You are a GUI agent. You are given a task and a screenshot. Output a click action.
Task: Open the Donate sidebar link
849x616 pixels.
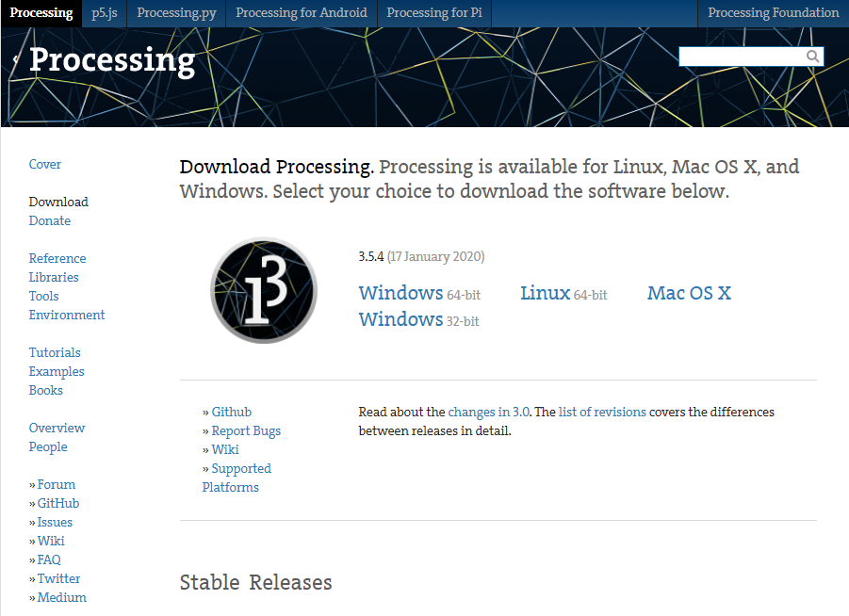[50, 220]
